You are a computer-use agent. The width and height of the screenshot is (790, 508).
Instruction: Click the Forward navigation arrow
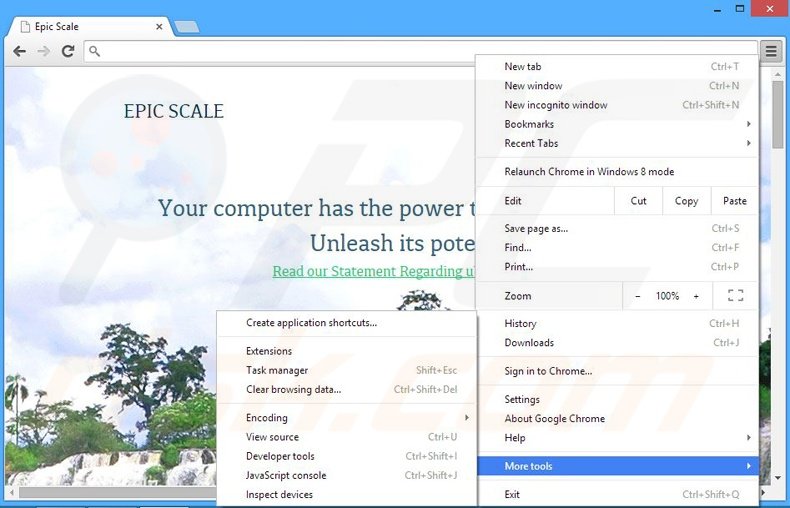tap(44, 51)
